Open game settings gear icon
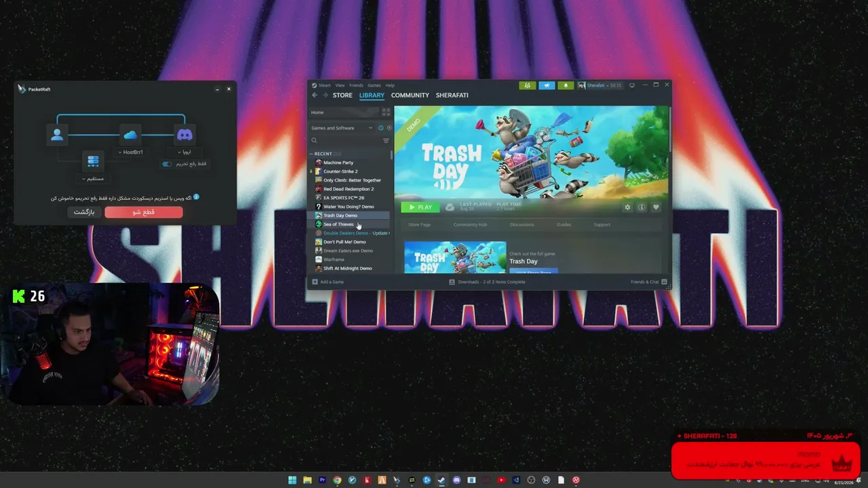Image resolution: width=868 pixels, height=488 pixels. pyautogui.click(x=627, y=207)
